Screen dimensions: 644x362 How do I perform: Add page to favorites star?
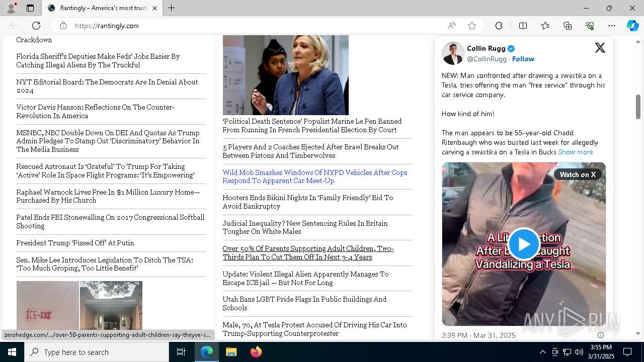[472, 26]
